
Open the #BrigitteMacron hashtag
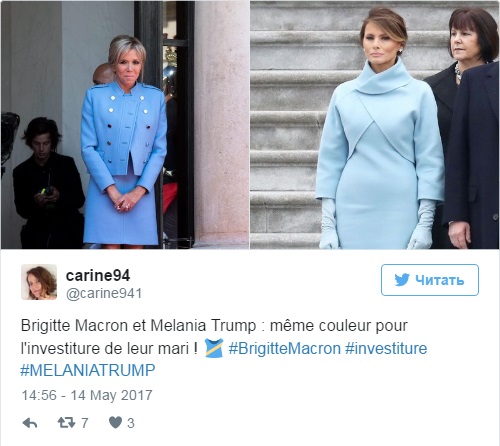[285, 349]
